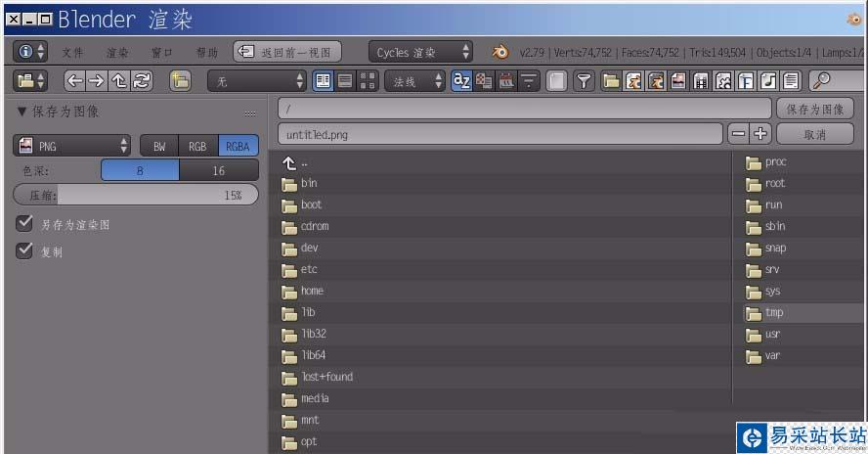The image size is (868, 454).
Task: Select RGBA color mode
Action: [239, 146]
